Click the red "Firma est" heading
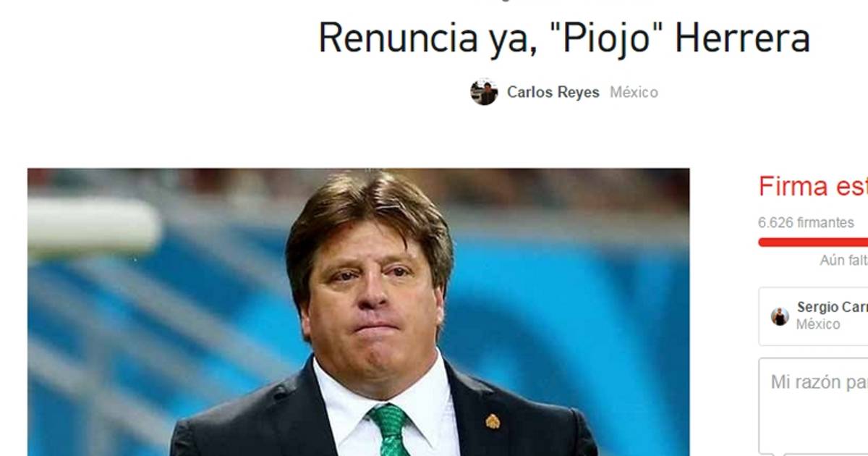The height and width of the screenshot is (456, 868). click(813, 187)
